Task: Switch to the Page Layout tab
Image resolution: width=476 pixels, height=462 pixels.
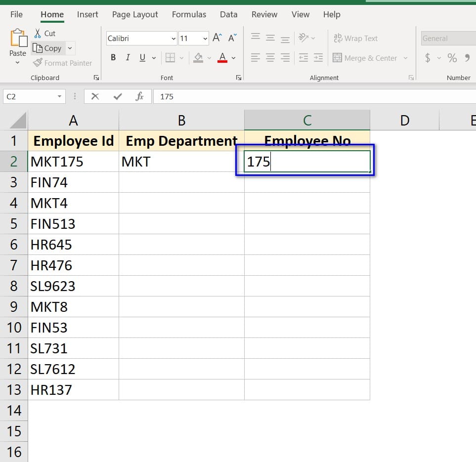Action: point(135,14)
